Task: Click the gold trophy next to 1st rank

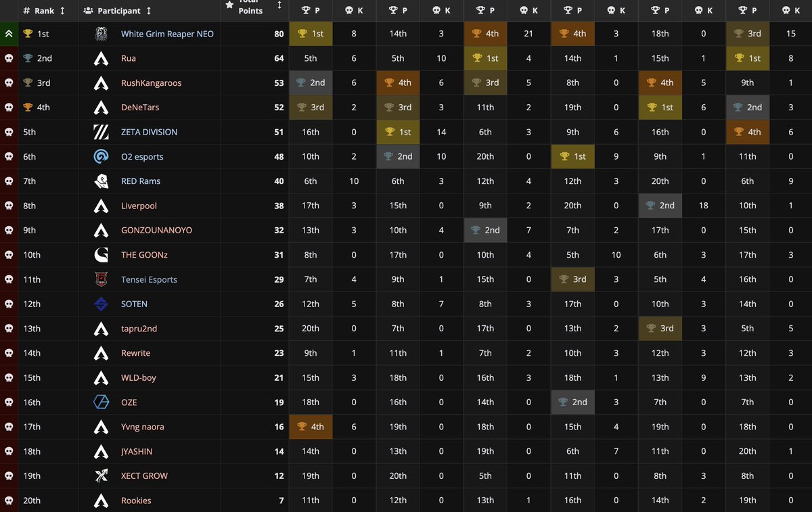Action: (28, 33)
